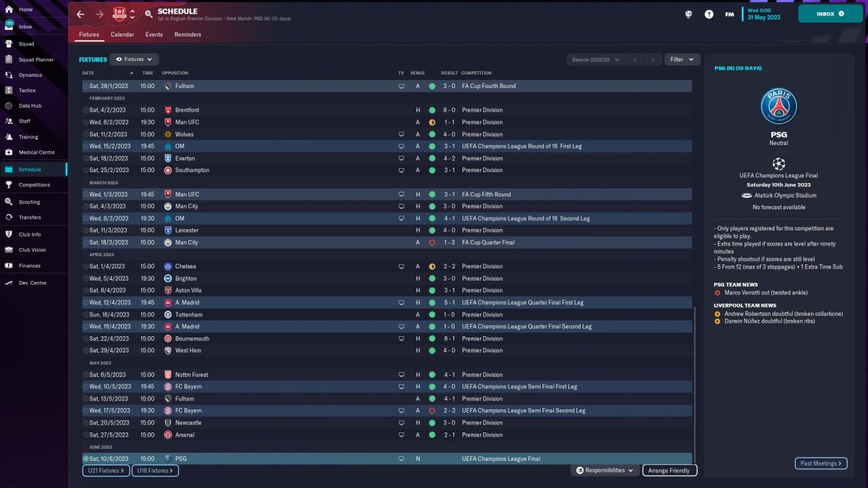Image resolution: width=868 pixels, height=488 pixels.
Task: Open Competitions from the sidebar
Action: 34,185
